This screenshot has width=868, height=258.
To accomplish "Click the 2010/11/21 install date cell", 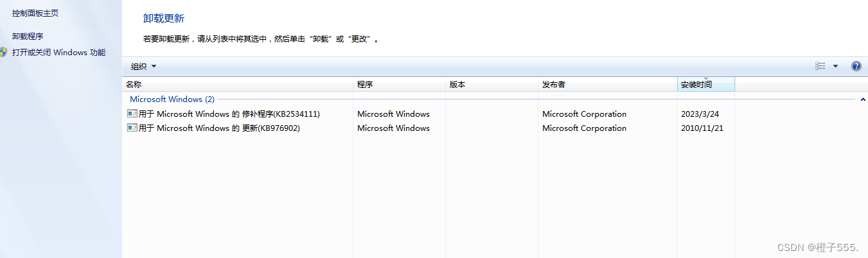I will click(x=702, y=128).
